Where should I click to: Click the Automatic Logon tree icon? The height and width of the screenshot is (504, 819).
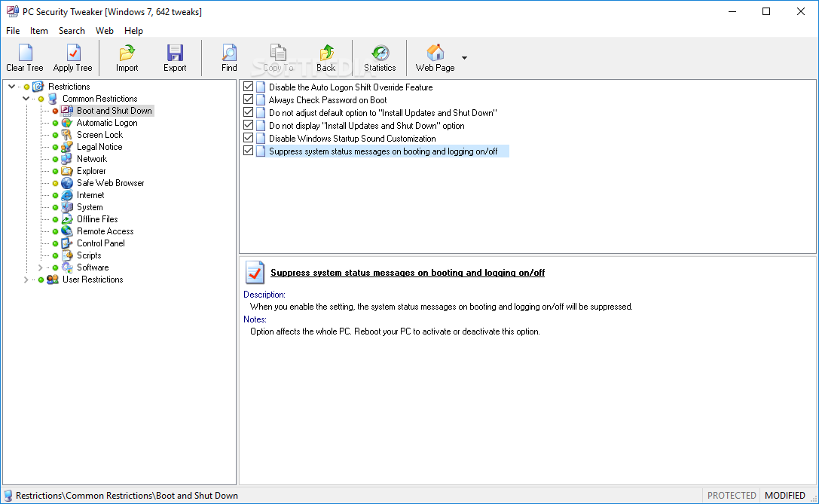66,123
